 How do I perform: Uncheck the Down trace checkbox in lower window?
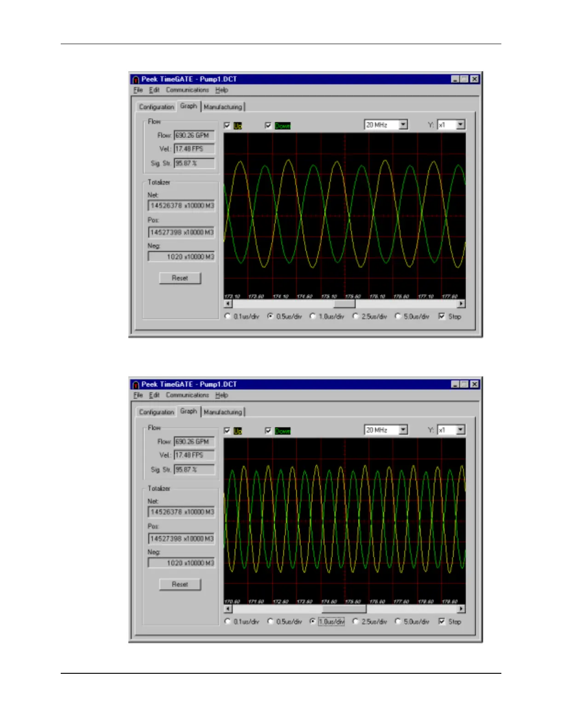point(268,431)
